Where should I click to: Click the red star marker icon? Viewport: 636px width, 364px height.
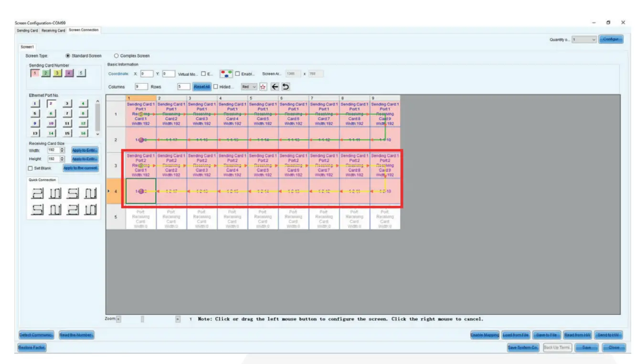(263, 87)
